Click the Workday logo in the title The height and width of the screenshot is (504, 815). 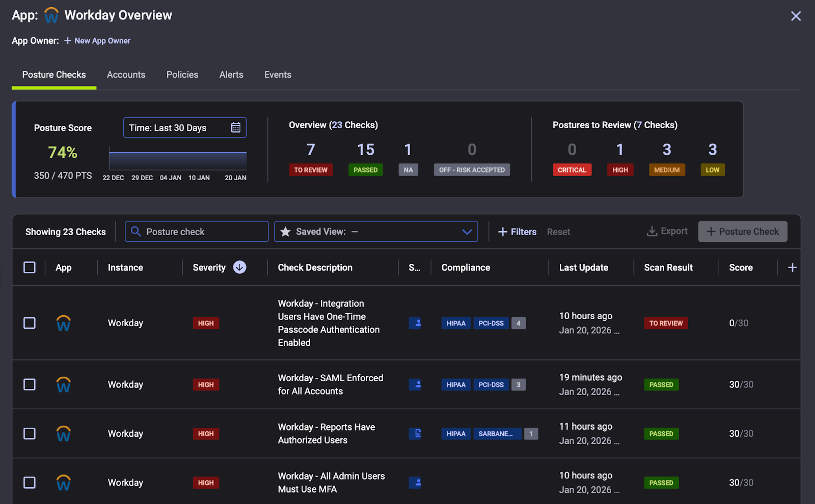tap(51, 15)
